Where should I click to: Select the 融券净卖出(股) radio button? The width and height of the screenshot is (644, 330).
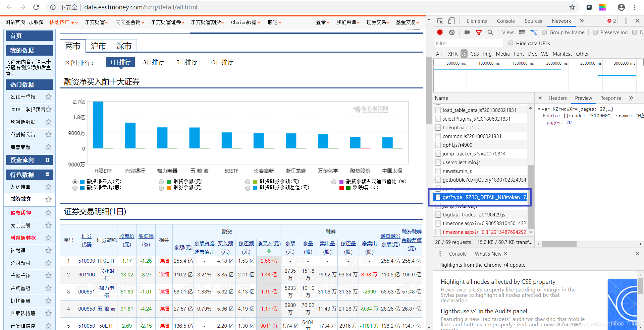pos(75,188)
